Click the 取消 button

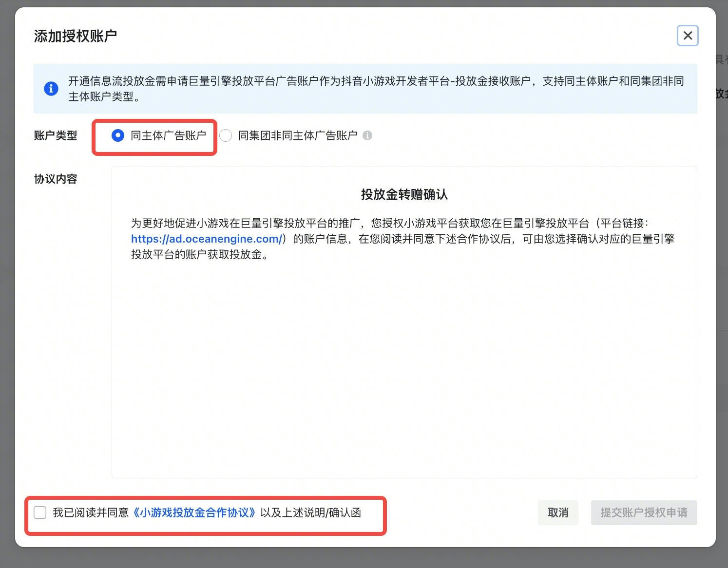point(558,512)
